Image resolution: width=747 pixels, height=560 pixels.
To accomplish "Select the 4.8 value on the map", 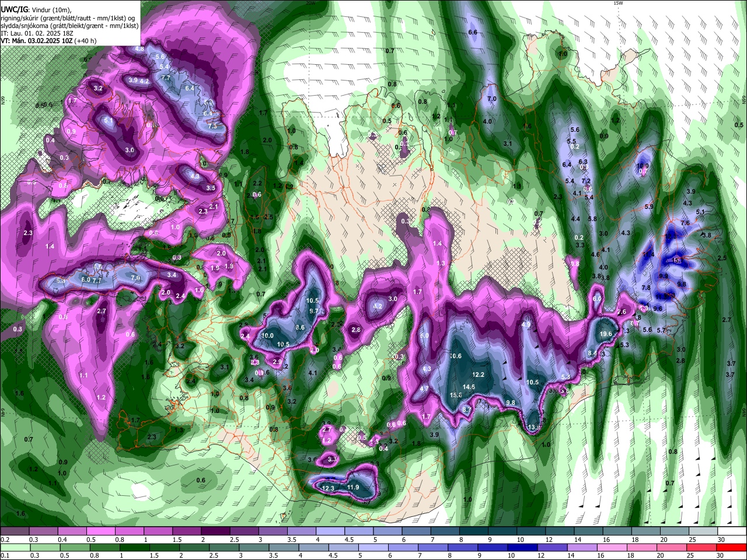I will (x=139, y=49).
